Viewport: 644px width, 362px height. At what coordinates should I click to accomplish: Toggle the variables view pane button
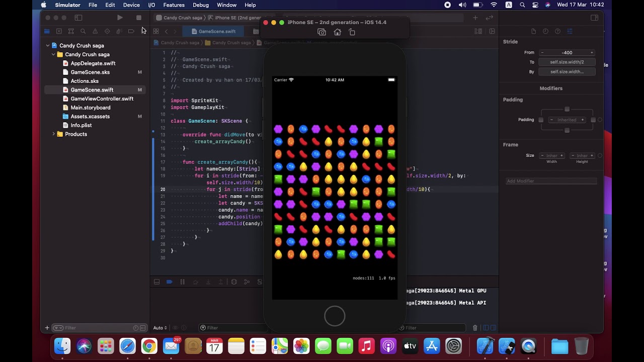click(x=486, y=328)
